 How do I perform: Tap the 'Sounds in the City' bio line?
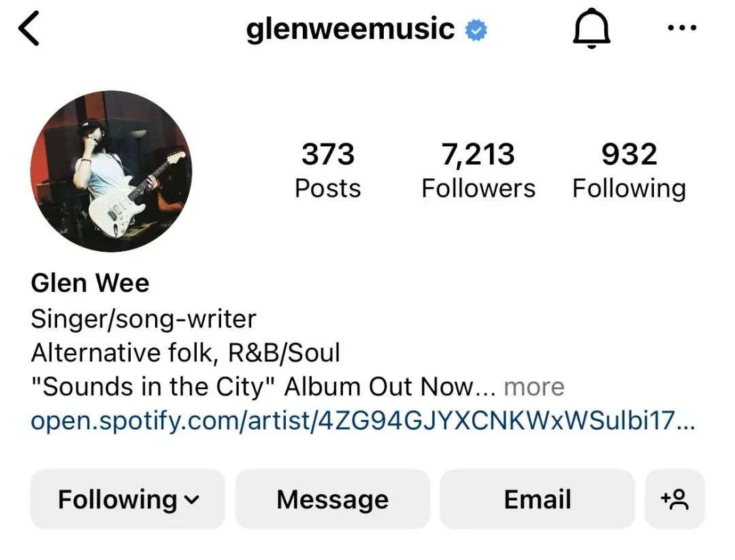263,387
